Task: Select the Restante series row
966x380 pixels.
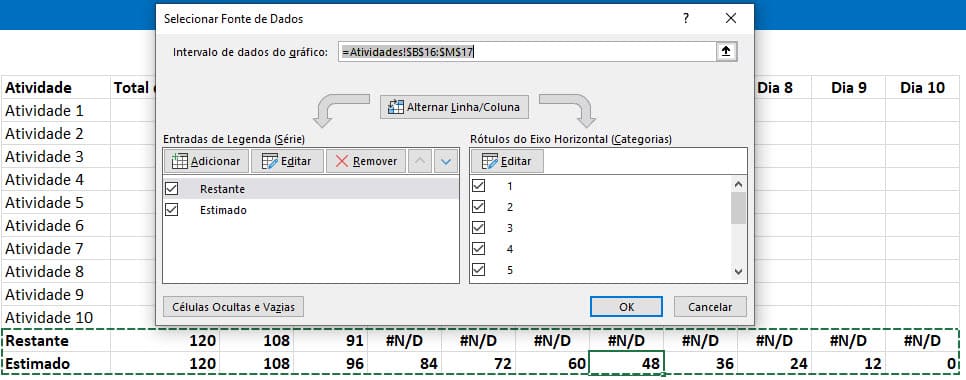Action: [x=311, y=188]
